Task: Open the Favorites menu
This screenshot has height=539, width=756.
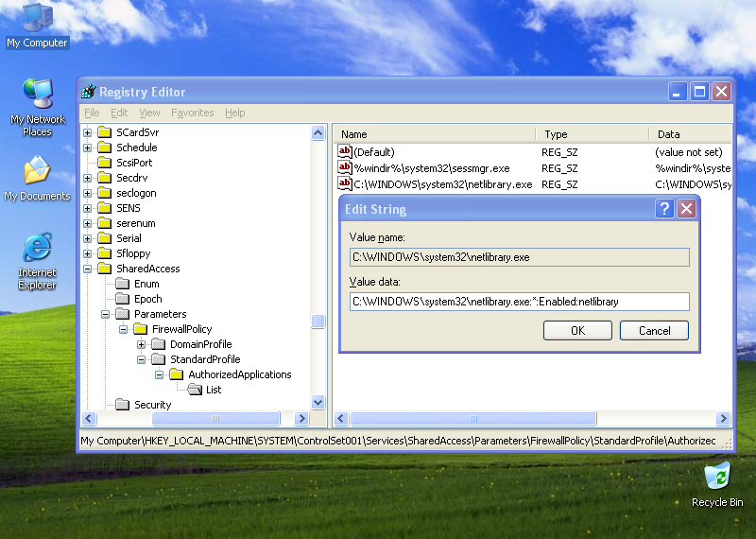Action: [193, 113]
